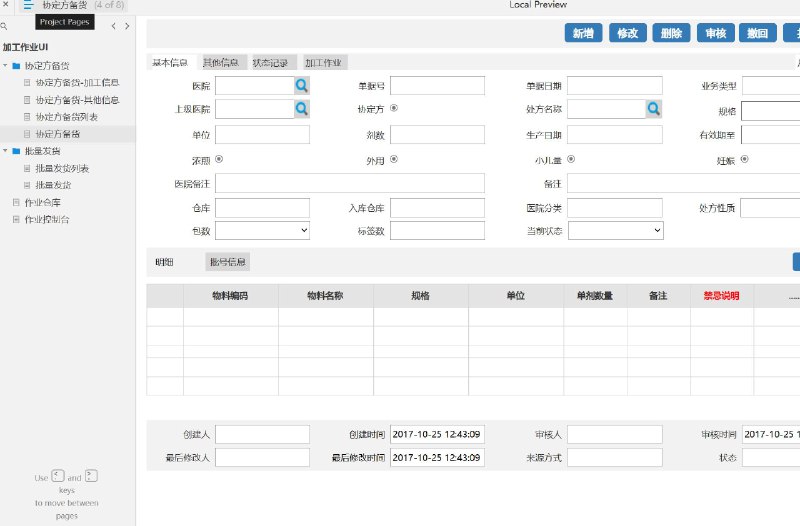
Task: Click the 最后修改时间 field
Action: point(437,457)
